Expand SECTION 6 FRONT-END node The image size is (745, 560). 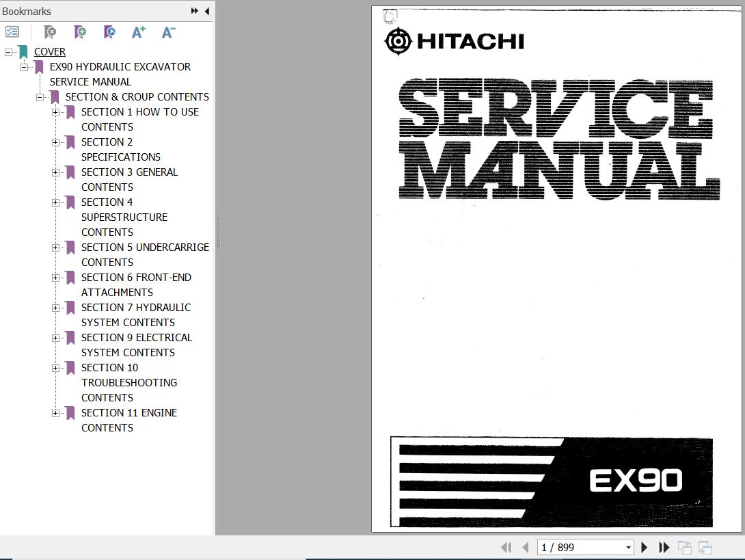point(55,278)
